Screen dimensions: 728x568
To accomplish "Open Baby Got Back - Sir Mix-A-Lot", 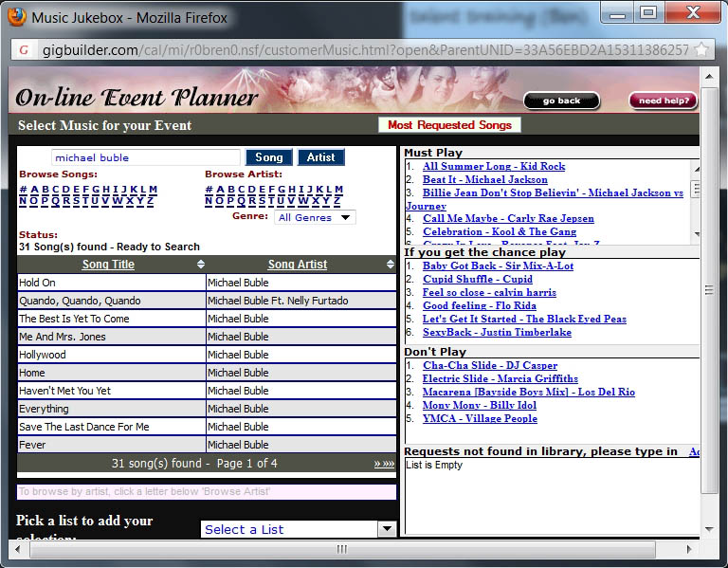I will [498, 266].
